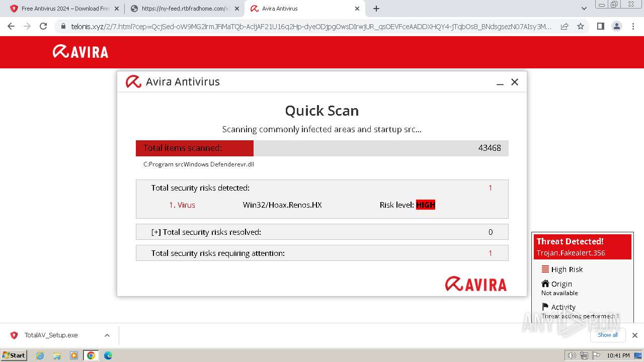The height and width of the screenshot is (362, 644).
Task: Close the Free Antivirus 2024 tab
Action: 117,9
